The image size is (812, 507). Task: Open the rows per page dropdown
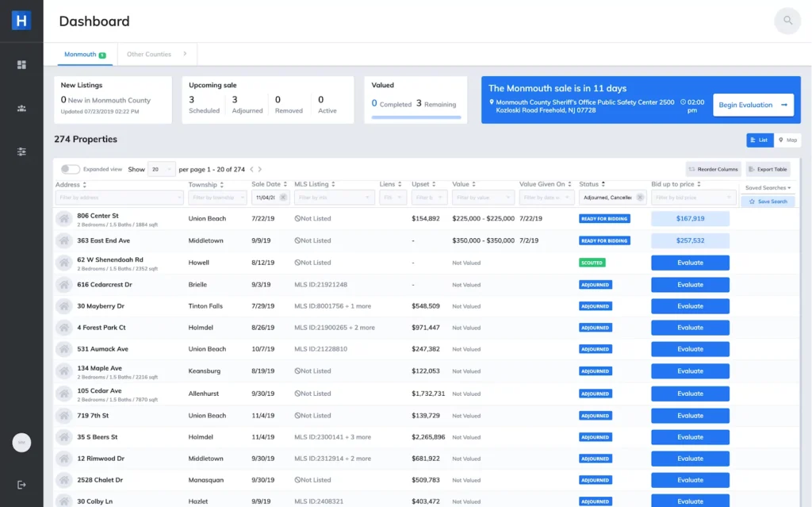[162, 169]
